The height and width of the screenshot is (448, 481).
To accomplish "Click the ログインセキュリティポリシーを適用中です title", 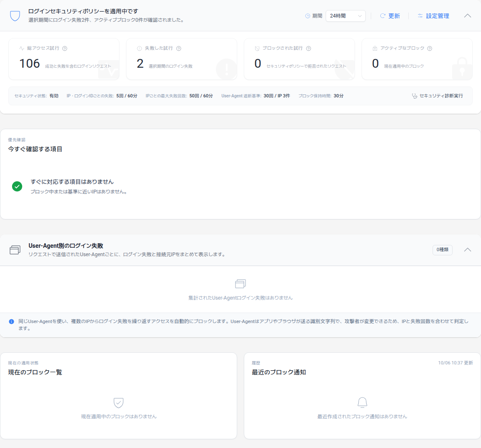I will pyautogui.click(x=83, y=11).
